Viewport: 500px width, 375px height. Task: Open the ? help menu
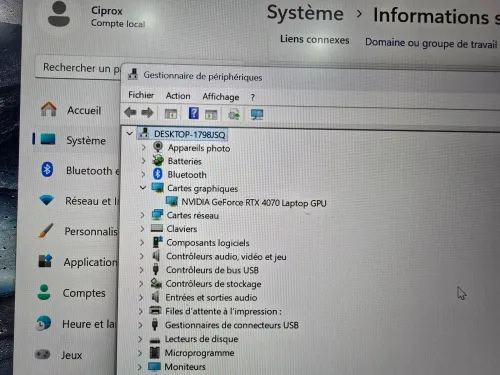253,97
